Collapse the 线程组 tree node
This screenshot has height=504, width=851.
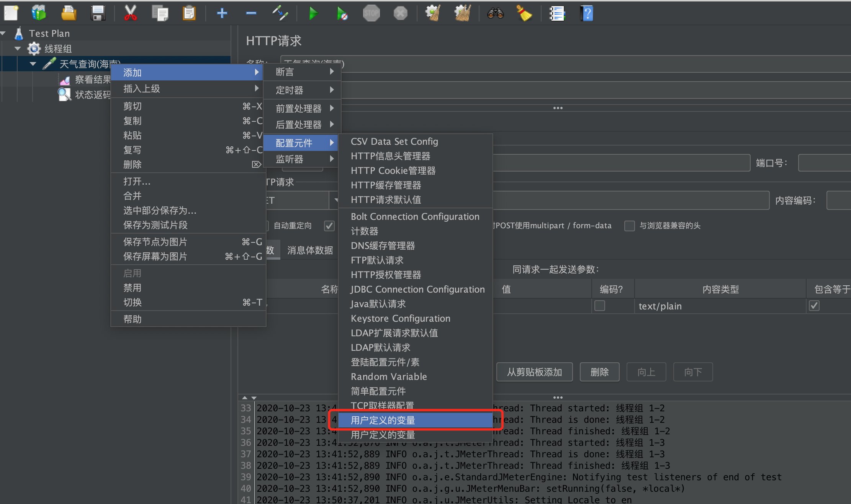coord(18,49)
